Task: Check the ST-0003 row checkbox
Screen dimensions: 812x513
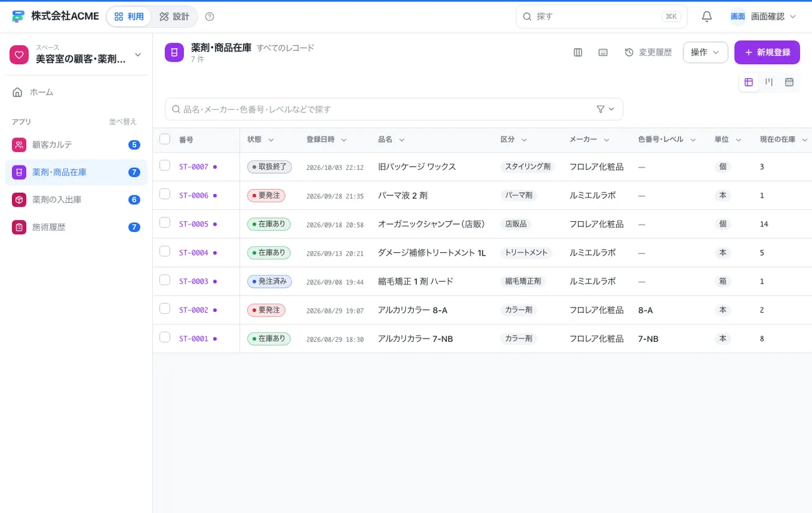Action: pos(165,280)
